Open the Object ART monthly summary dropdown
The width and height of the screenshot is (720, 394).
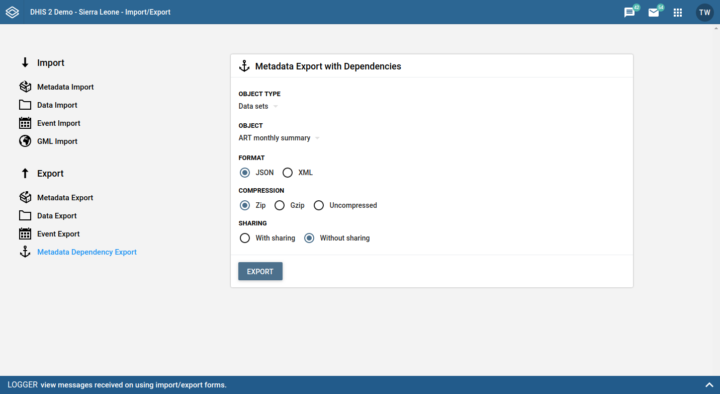[279, 138]
